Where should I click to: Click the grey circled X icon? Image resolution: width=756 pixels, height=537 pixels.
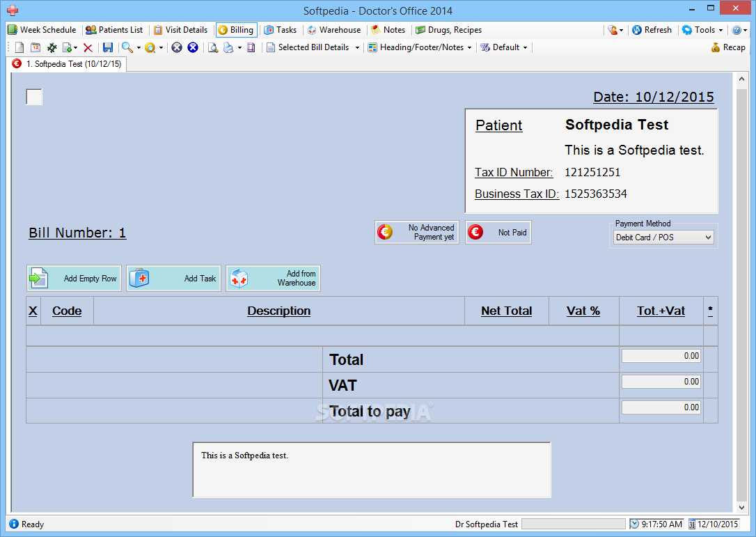coord(177,47)
